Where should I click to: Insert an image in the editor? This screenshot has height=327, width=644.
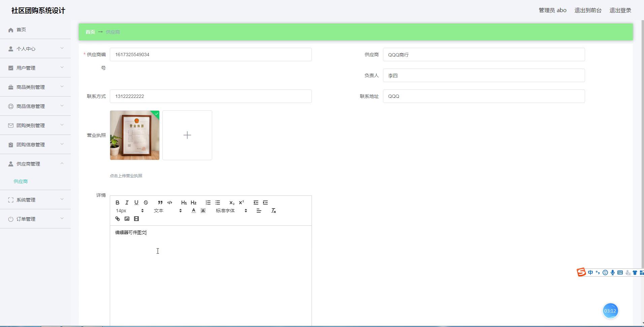point(127,219)
